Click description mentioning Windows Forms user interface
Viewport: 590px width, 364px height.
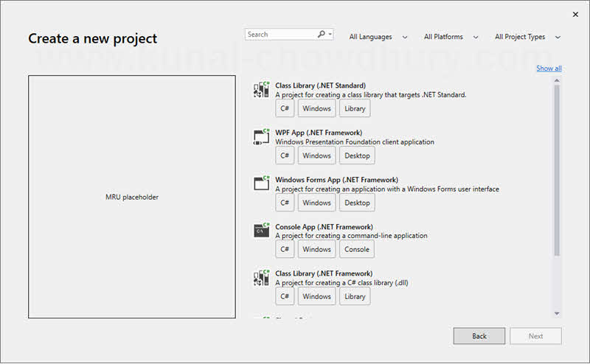386,189
